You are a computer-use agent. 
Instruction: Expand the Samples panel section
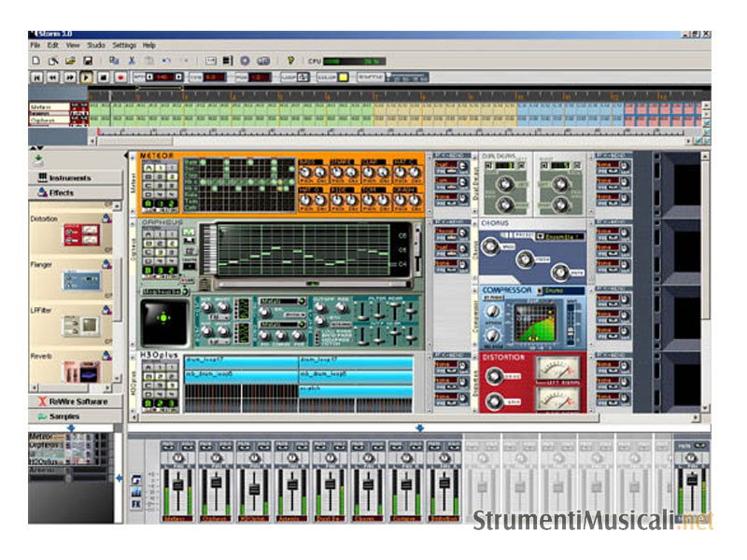(x=76, y=416)
